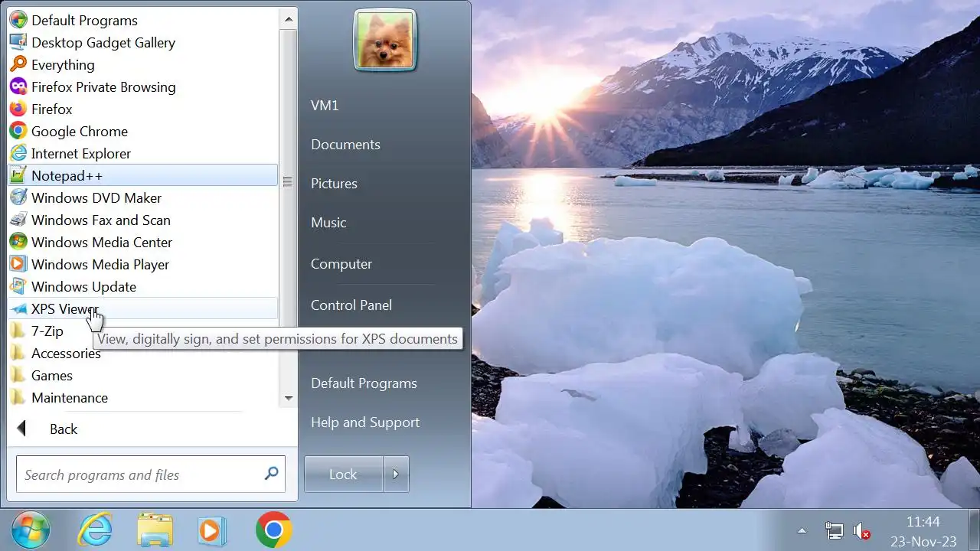
Task: Launch Windows Fax and Scan icon
Action: (x=18, y=220)
